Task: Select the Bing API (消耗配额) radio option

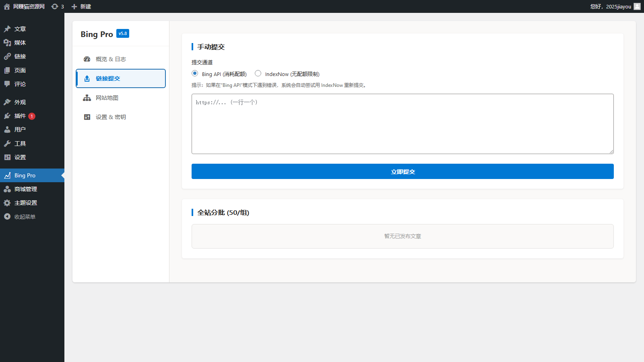Action: point(195,73)
